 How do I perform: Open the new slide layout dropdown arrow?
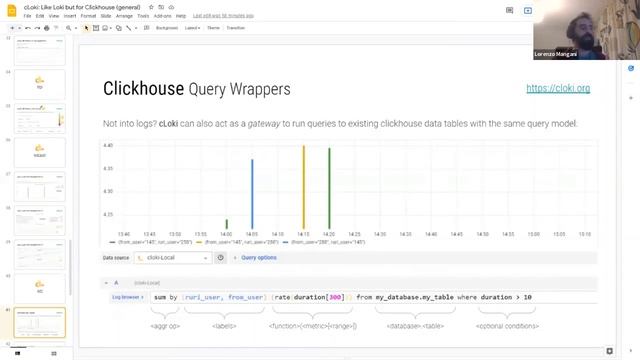tap(19, 28)
